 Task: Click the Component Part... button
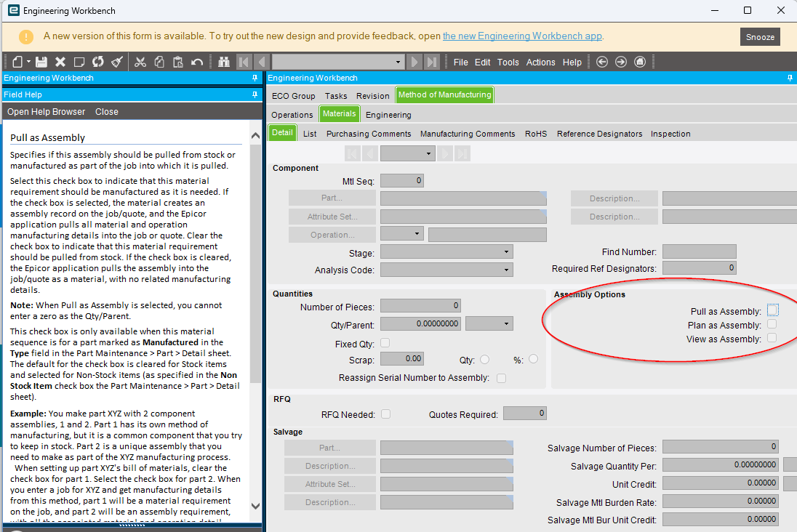tap(332, 198)
